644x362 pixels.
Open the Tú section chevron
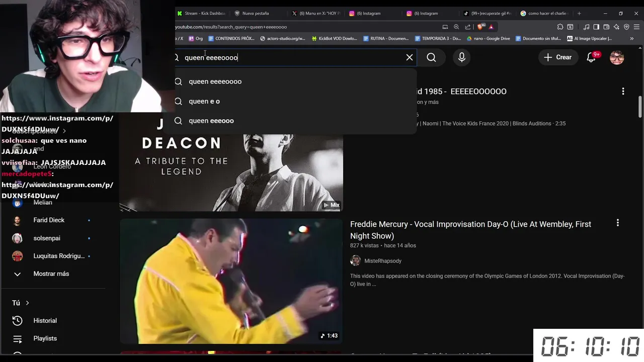coord(27,303)
